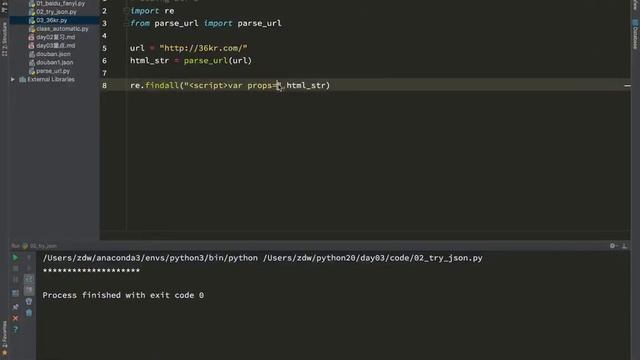Toggle scroll to end of console output
Screen dimensions: 640x360
click(x=29, y=290)
